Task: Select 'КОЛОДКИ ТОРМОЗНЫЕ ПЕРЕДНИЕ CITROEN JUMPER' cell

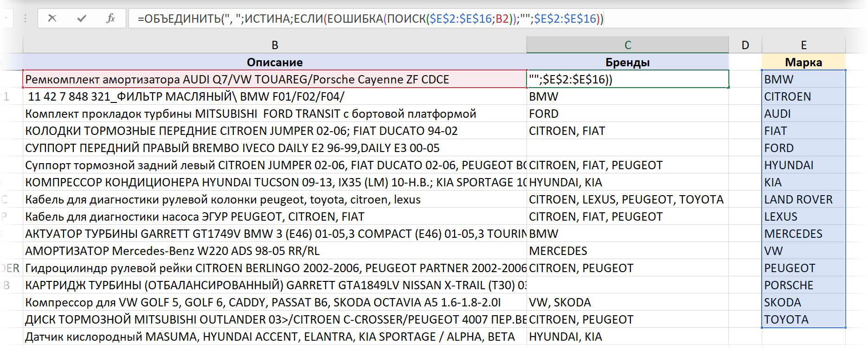Action: 275,131
